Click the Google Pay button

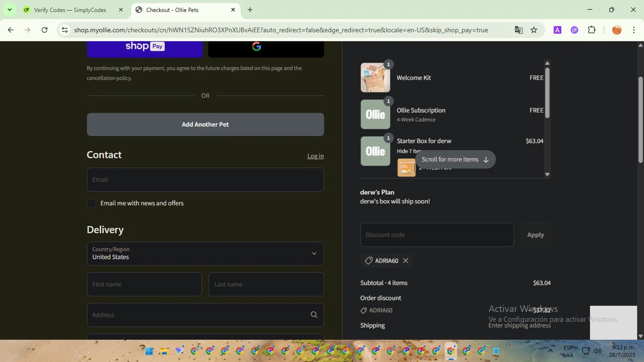266,48
